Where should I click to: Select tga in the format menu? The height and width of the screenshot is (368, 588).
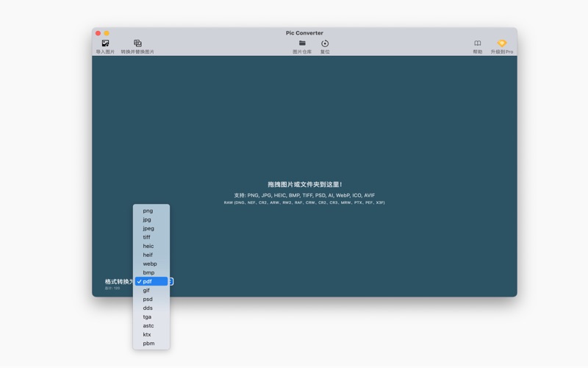pos(147,316)
